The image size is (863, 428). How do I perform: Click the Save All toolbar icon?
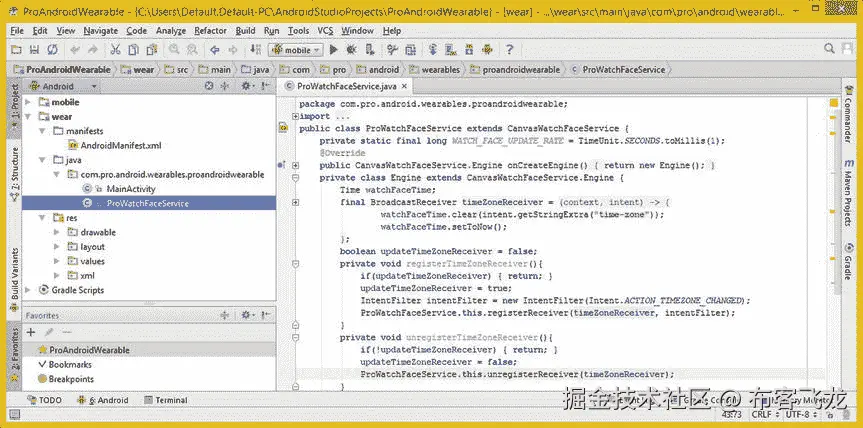pyautogui.click(x=34, y=50)
